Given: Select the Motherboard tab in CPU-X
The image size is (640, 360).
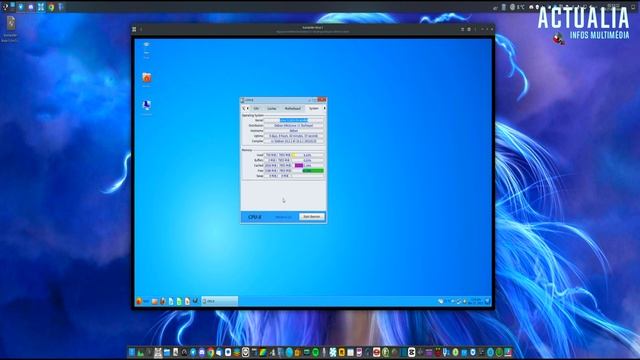Looking at the screenshot, I should 292,109.
